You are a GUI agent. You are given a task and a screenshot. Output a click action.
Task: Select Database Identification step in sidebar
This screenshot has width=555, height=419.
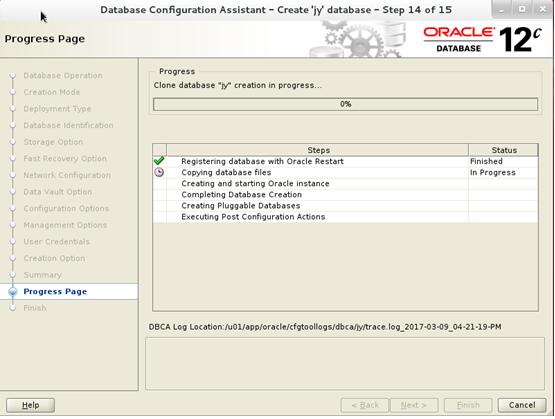click(x=68, y=125)
